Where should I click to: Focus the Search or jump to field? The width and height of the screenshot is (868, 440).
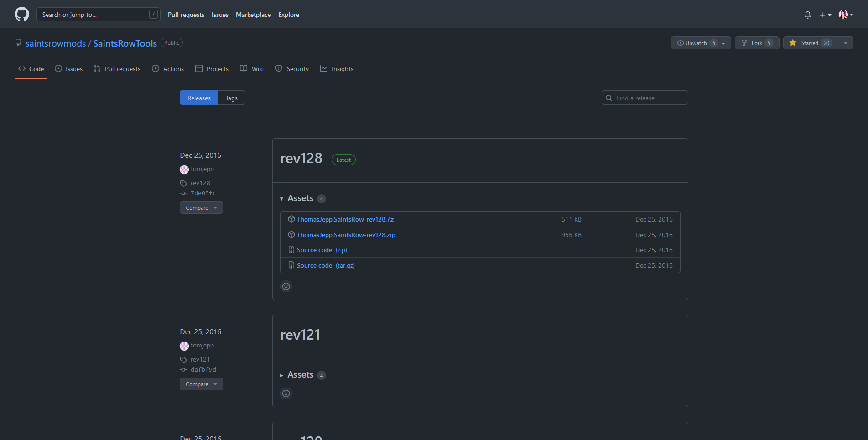tap(99, 14)
